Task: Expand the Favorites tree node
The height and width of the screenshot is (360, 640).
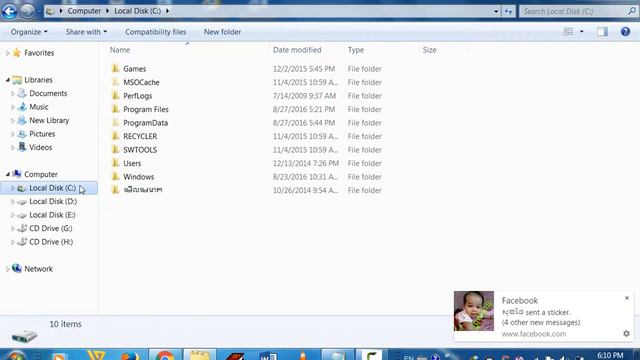Action: [7, 53]
